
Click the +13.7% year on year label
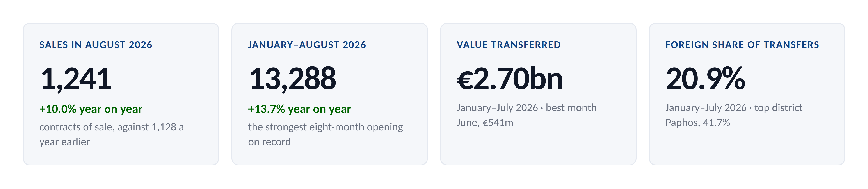[x=300, y=109]
